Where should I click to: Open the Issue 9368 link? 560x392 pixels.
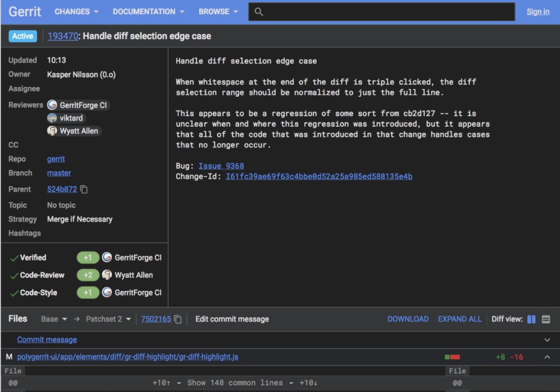click(221, 166)
